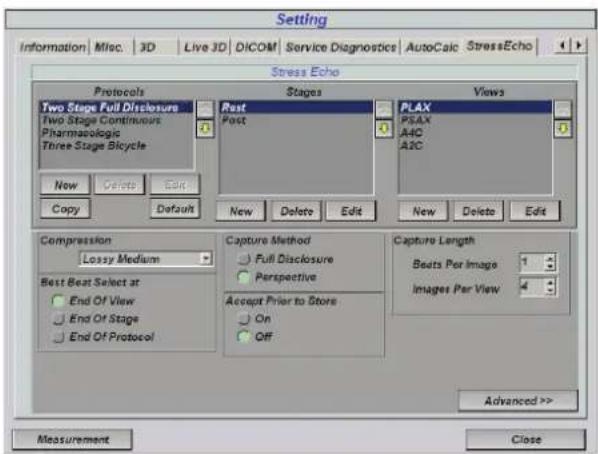Go to the DICOM tab
Image resolution: width=598 pixels, height=454 pixels.
tap(256, 47)
